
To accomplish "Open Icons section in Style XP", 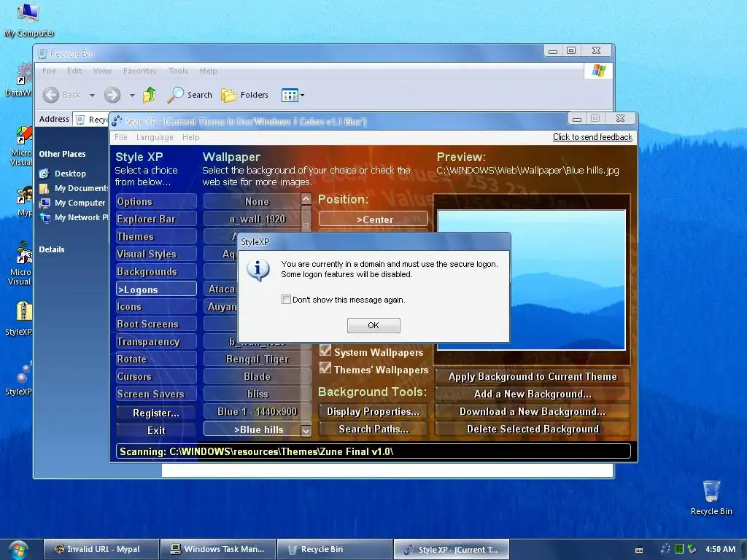I will [x=156, y=307].
